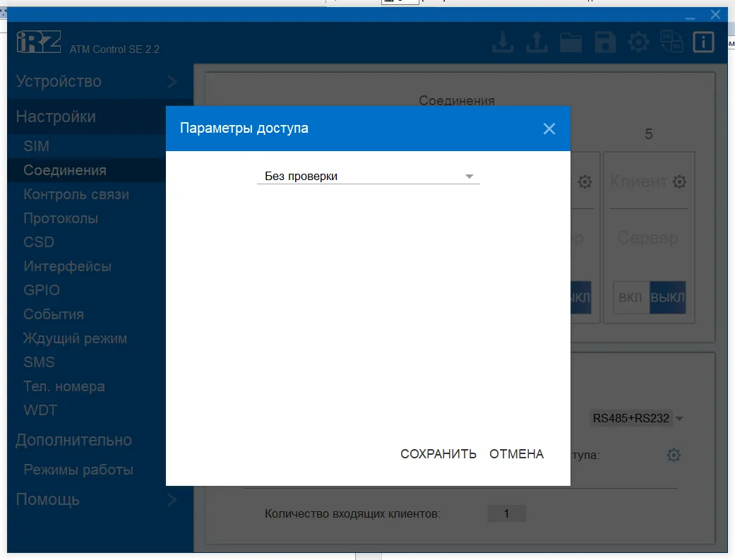
Task: Select SMS in the sidebar
Action: 40,362
